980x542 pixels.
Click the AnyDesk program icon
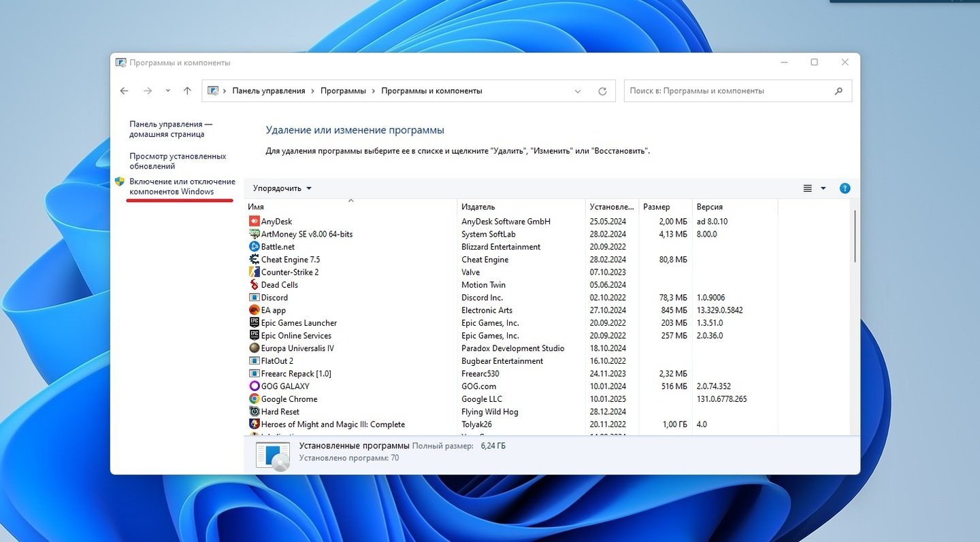pos(255,221)
